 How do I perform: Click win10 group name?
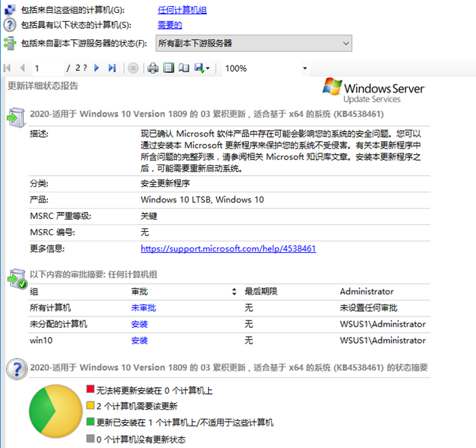(41, 340)
